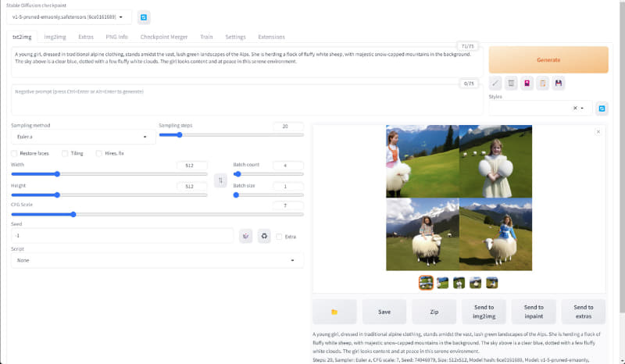
Task: Adjust the Width slider
Action: (x=109, y=174)
